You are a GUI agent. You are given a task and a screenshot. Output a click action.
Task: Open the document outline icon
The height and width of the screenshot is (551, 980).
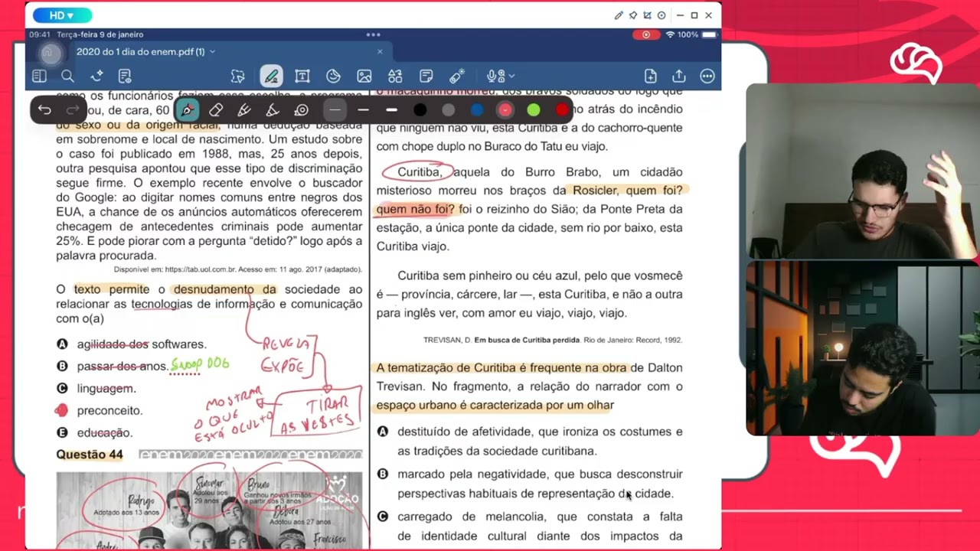(125, 76)
